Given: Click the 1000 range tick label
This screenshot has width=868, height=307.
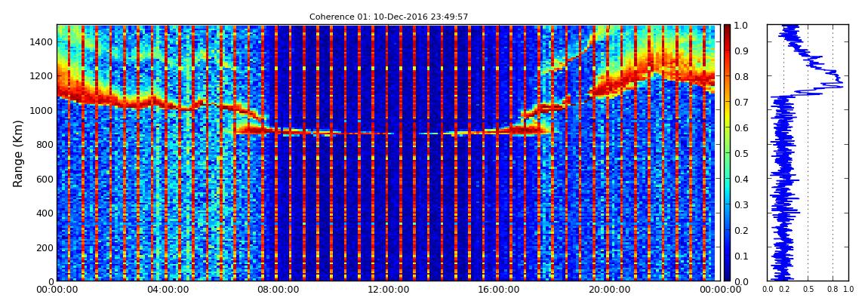Looking at the screenshot, I should click(42, 110).
